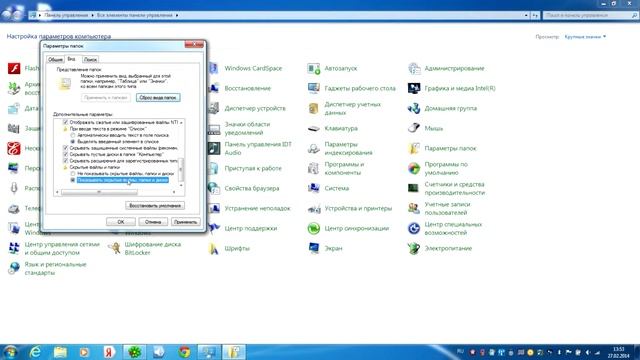Click Учетные записи пользователей link

click(x=447, y=208)
